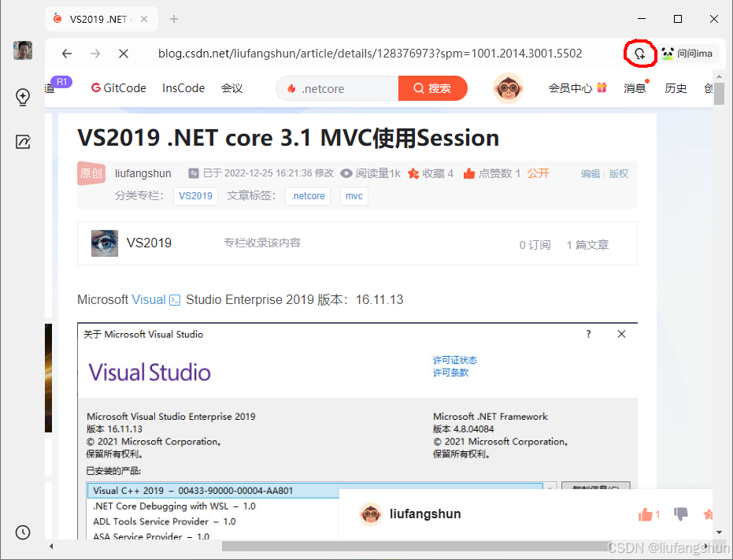Click the profile avatar in left sidebar

point(22,50)
